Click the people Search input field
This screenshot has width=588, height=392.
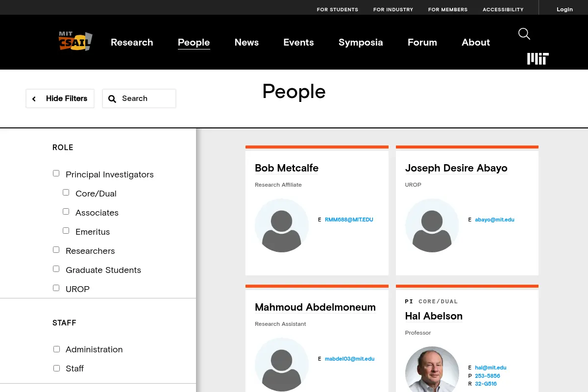tap(139, 98)
